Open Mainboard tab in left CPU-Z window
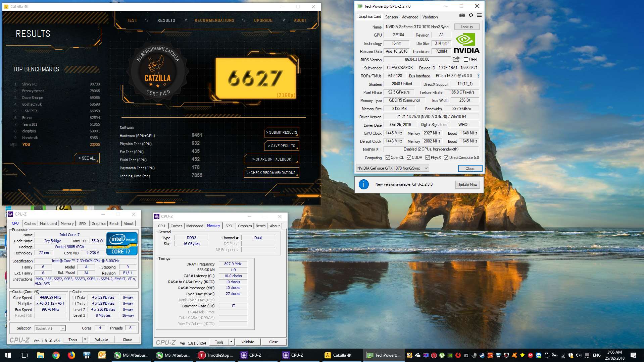 [48, 224]
